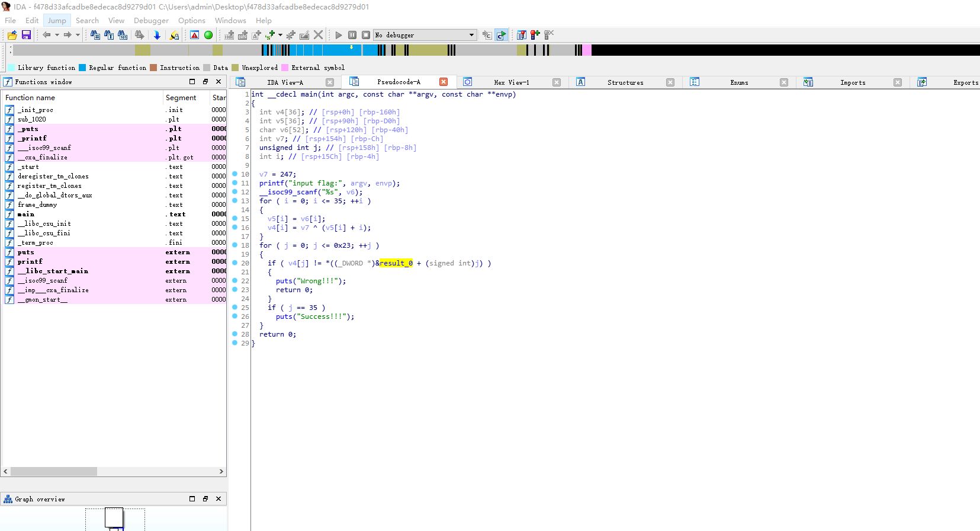The width and height of the screenshot is (980, 531).
Task: Switch to the Hex View-1 tab
Action: coord(512,82)
